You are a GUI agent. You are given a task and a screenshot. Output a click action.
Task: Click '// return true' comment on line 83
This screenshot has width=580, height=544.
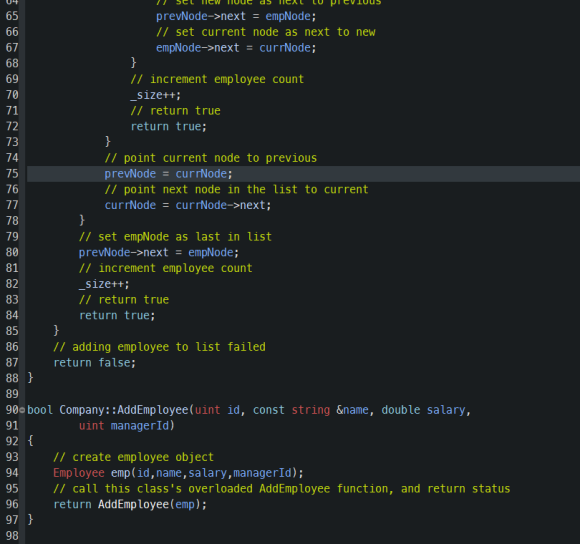coord(124,300)
